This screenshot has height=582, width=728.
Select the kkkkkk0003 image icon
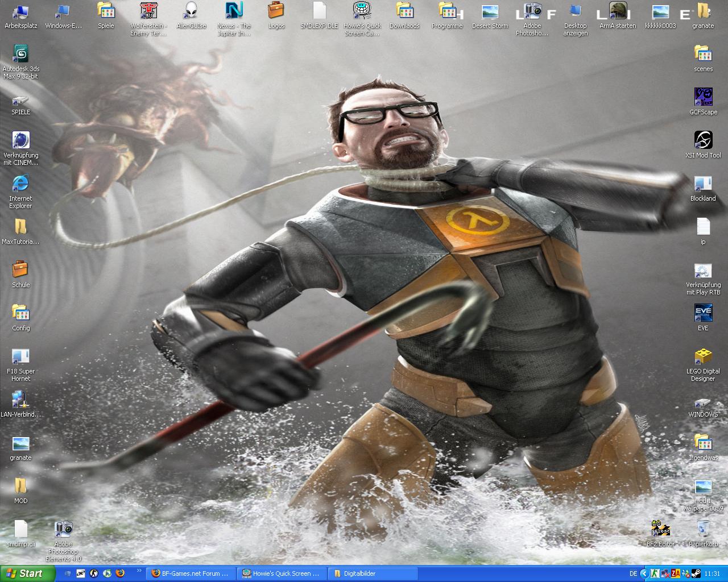[660, 15]
